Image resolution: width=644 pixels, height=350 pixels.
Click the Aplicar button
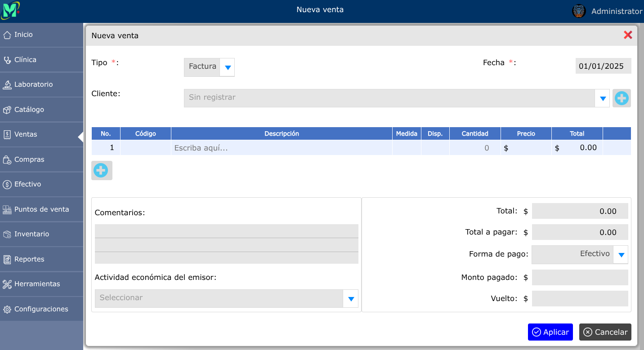pos(550,332)
